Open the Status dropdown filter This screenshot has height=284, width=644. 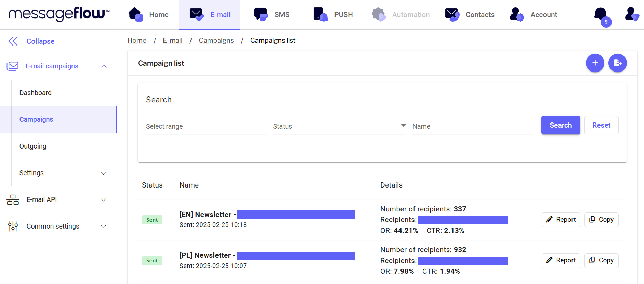(339, 126)
